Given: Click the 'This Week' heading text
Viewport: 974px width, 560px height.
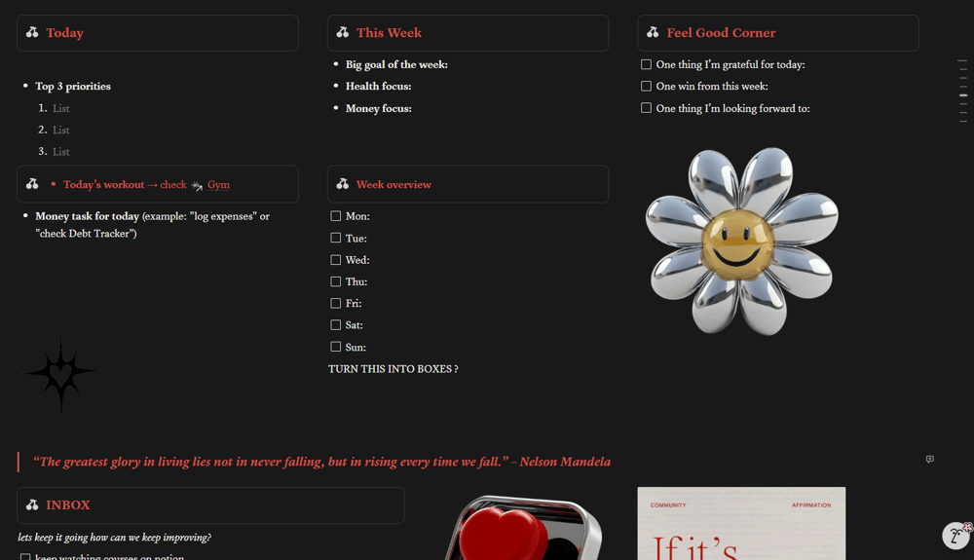Looking at the screenshot, I should (389, 33).
